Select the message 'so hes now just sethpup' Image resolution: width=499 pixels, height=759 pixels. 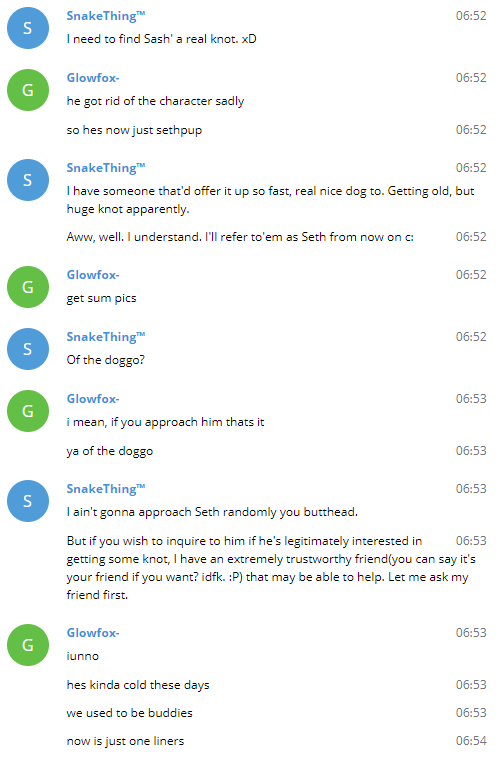tap(134, 130)
